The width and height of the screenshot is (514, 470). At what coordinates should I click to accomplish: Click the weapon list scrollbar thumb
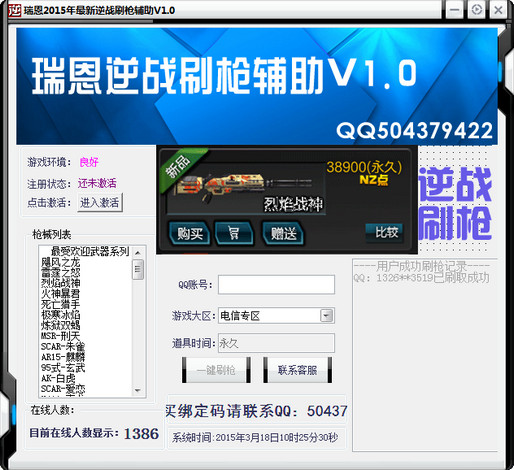tap(138, 269)
